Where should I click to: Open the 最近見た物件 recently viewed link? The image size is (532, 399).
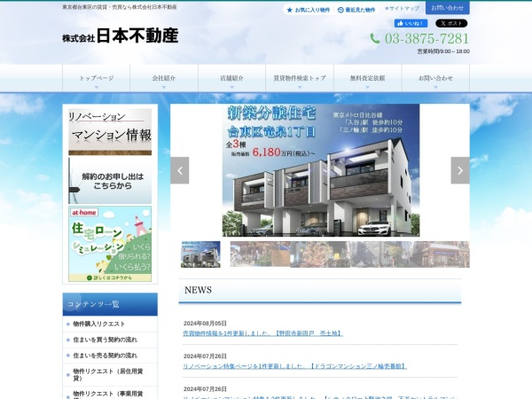click(356, 10)
